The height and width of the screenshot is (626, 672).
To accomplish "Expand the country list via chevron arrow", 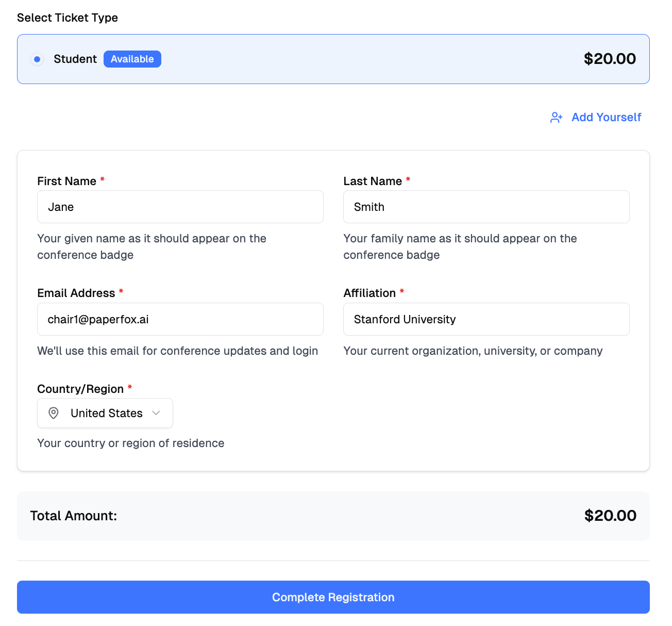I will (156, 413).
